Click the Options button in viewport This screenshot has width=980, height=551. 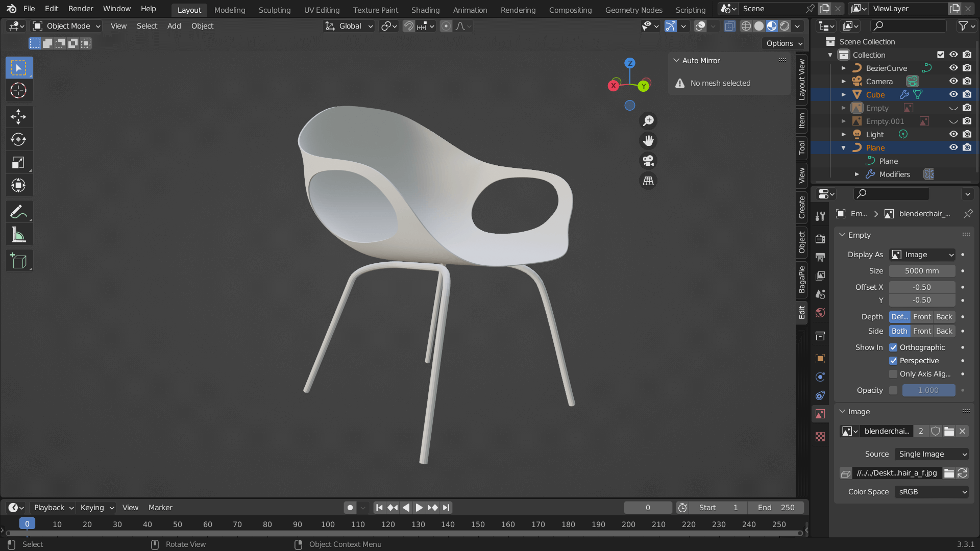tap(783, 43)
